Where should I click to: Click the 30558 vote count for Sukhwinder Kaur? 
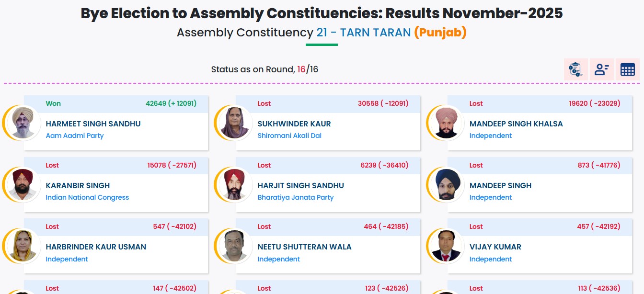coord(368,103)
